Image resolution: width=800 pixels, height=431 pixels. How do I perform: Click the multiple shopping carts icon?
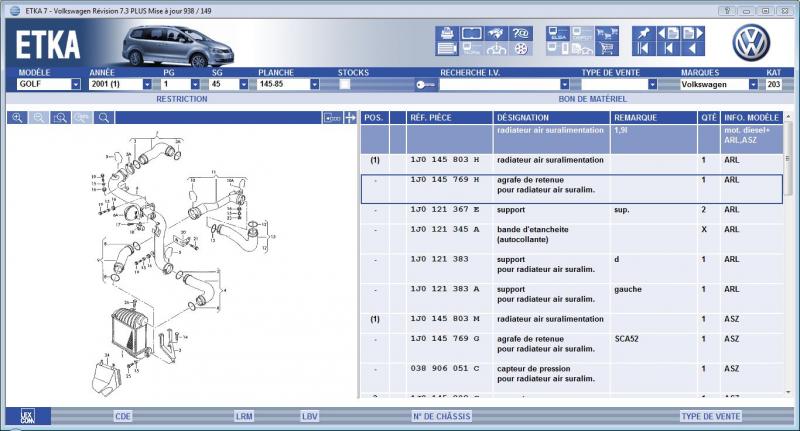point(607,33)
